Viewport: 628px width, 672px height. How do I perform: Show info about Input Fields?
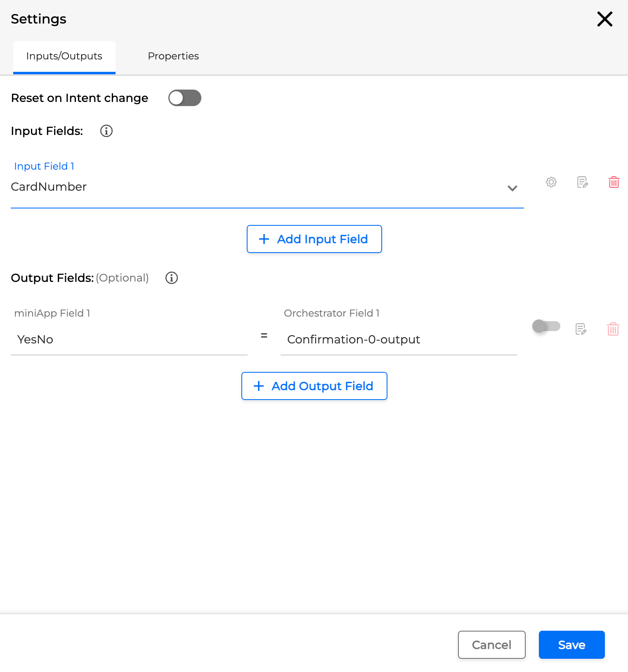[x=106, y=131]
